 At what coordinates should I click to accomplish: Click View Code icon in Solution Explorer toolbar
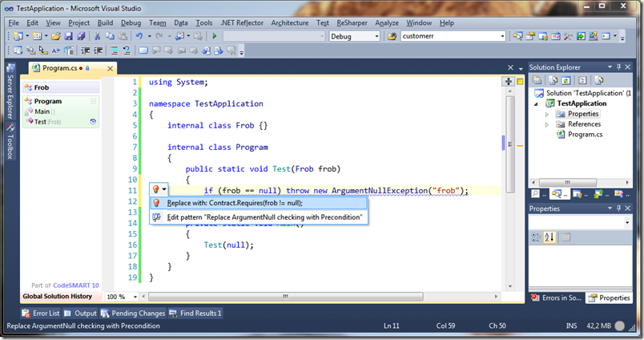[582, 80]
